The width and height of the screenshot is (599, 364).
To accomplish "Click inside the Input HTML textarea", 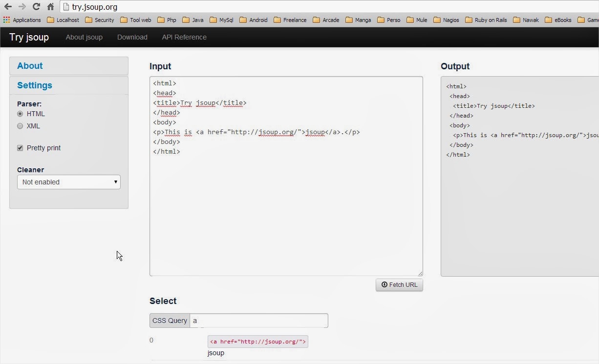I will (x=286, y=176).
